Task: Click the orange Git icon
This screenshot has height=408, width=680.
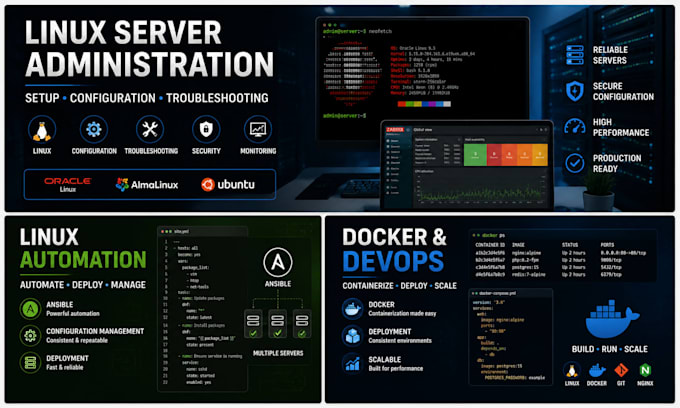Action: pos(621,370)
